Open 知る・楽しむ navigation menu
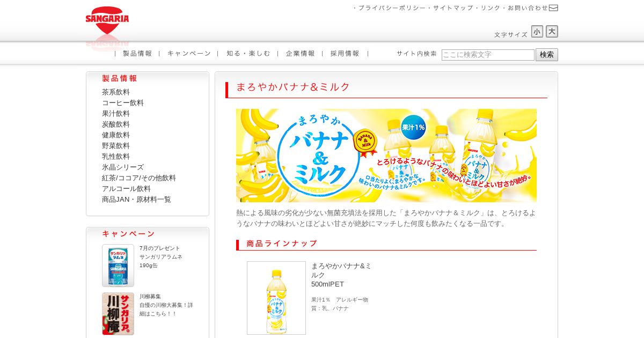The image size is (644, 338). click(248, 54)
